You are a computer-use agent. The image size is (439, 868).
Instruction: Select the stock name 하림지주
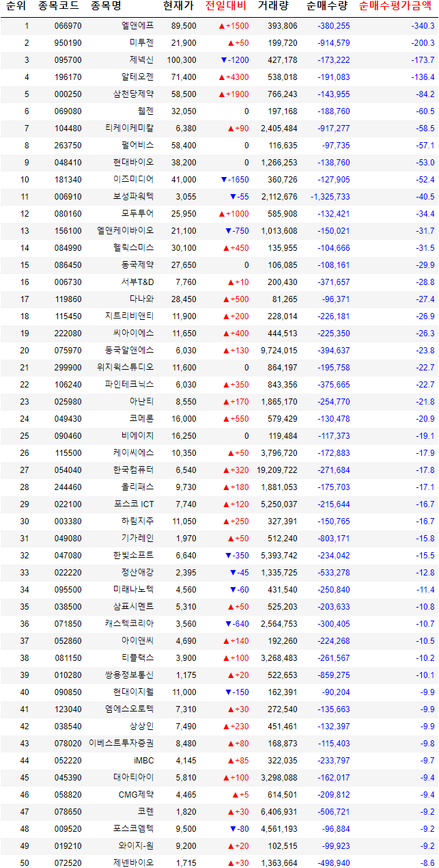click(x=137, y=521)
